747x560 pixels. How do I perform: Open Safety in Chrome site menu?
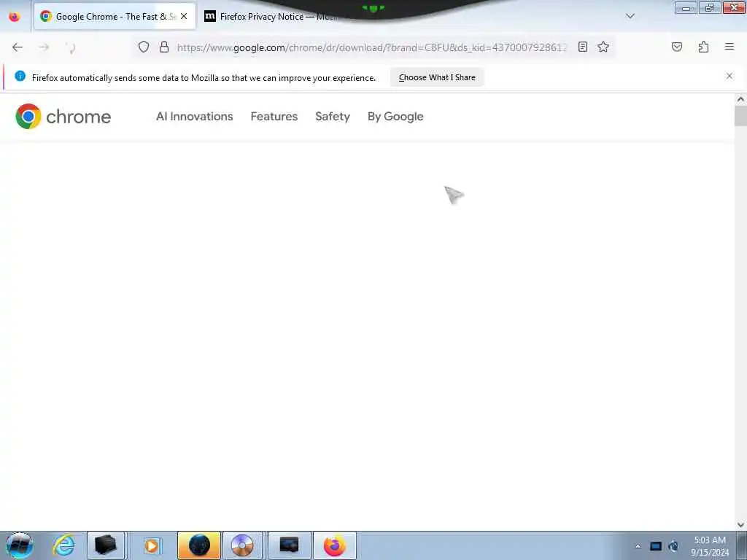(x=333, y=117)
